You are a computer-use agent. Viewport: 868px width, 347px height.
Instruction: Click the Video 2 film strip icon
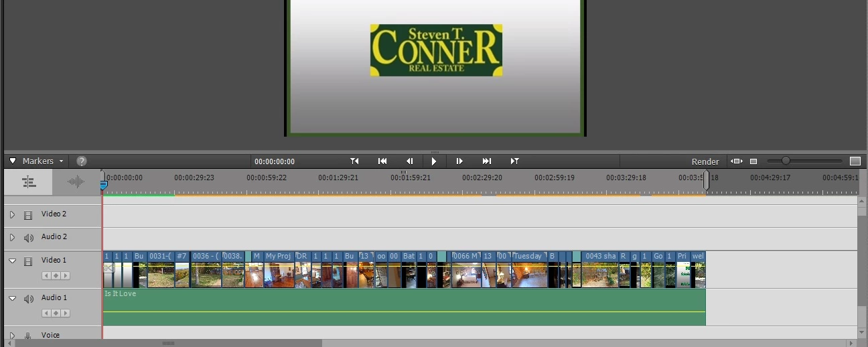[x=28, y=216]
